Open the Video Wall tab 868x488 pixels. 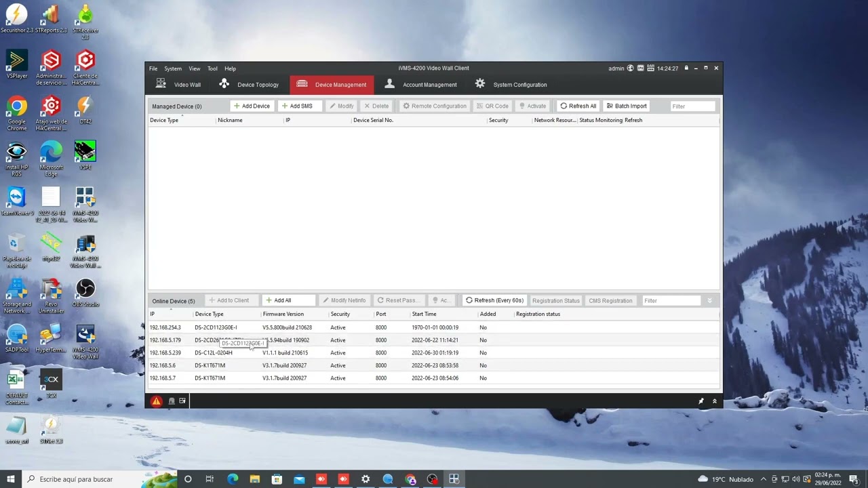(x=178, y=85)
